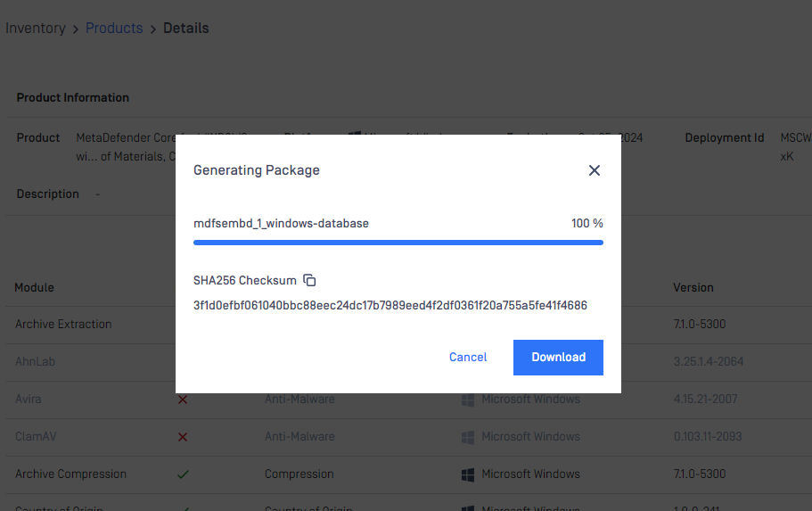Viewport: 812px width, 511px height.
Task: Select the Archive Extraction module row
Action: (406, 325)
